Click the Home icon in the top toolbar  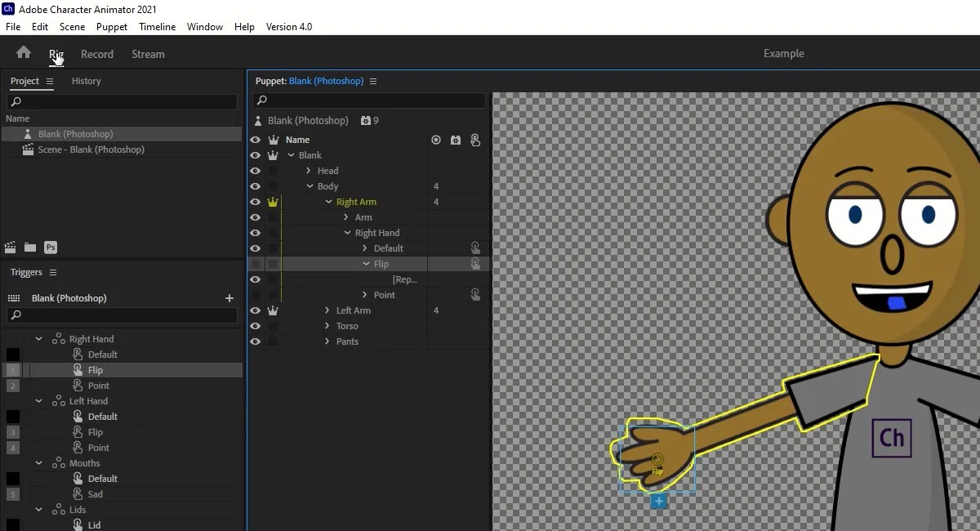pyautogui.click(x=22, y=52)
